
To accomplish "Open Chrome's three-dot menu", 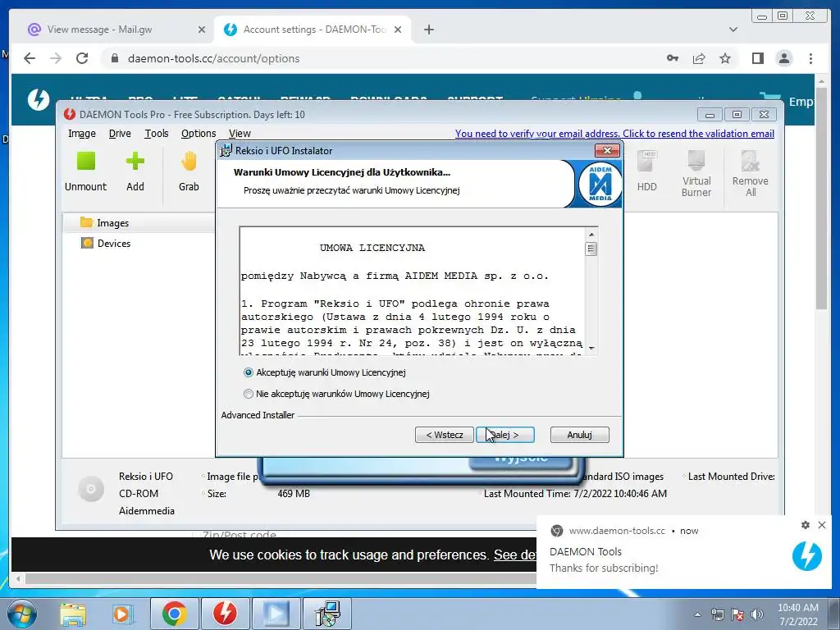I will click(810, 58).
